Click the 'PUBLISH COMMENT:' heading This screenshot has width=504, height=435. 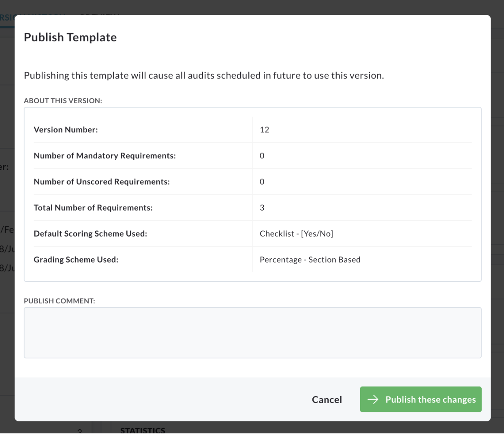pyautogui.click(x=60, y=301)
